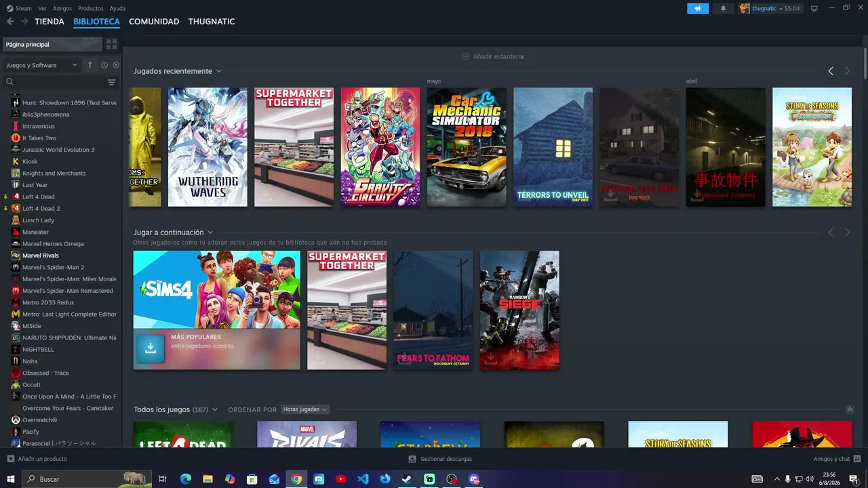This screenshot has width=868, height=488.
Task: Open the Horas jugadas sort dropdown
Action: coord(305,409)
